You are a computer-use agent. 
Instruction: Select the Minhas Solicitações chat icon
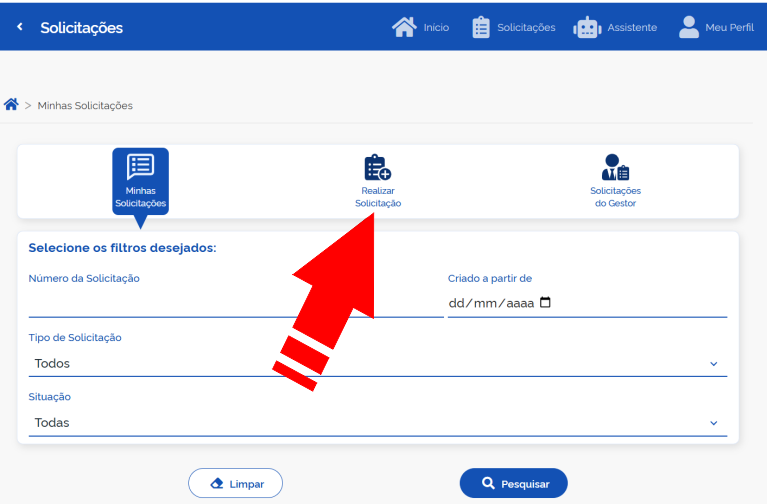click(x=140, y=166)
